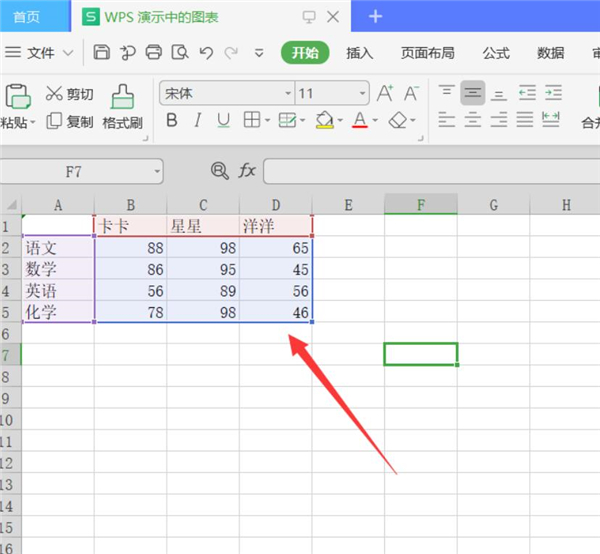600x554 pixels.
Task: Expand the quick access toolbar customize arrow
Action: click(x=259, y=53)
